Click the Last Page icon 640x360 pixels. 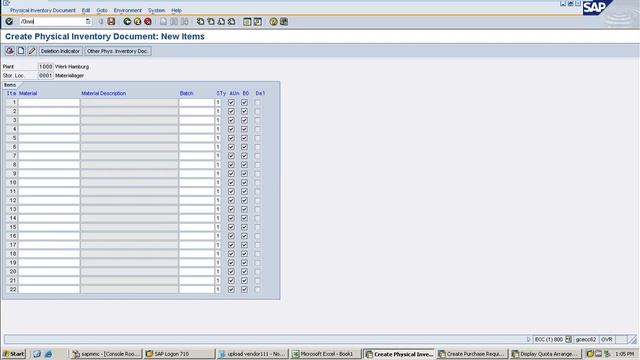[x=232, y=22]
